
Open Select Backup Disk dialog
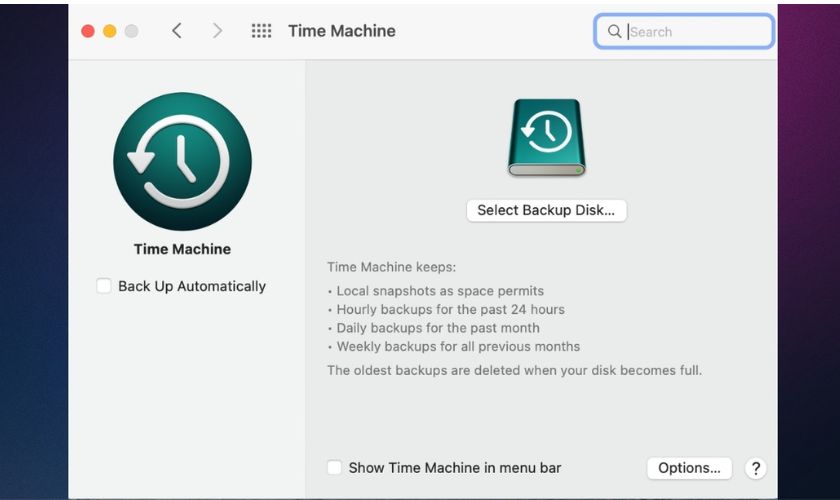[546, 210]
